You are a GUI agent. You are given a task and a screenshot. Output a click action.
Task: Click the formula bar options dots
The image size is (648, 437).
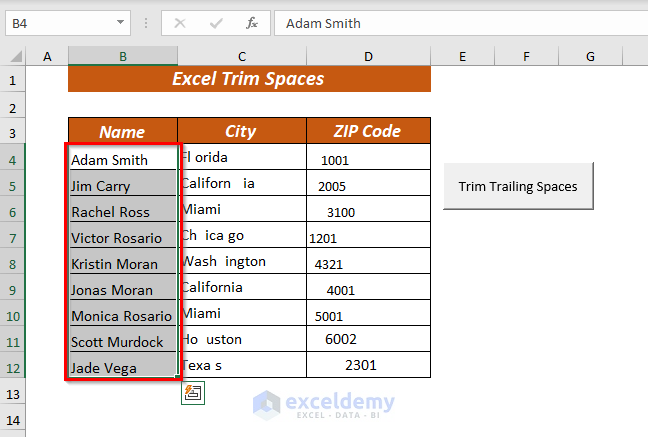point(146,23)
